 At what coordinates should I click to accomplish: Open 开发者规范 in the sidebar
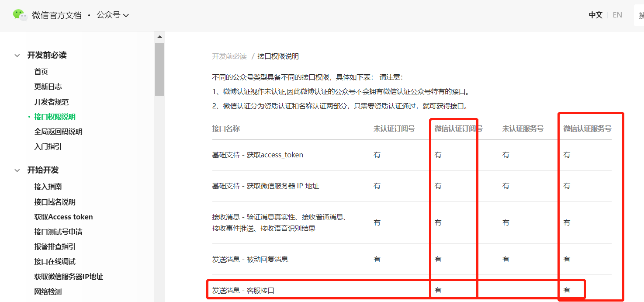(52, 102)
